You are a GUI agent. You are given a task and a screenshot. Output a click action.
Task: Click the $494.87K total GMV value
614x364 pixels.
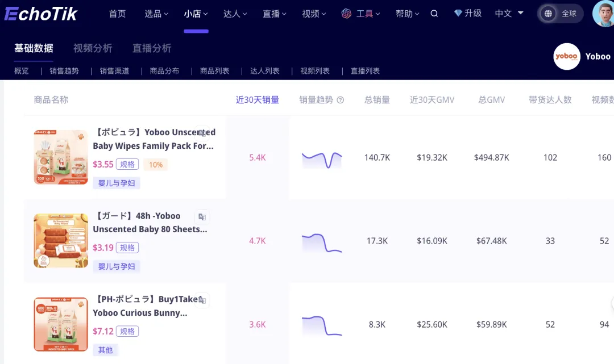491,157
